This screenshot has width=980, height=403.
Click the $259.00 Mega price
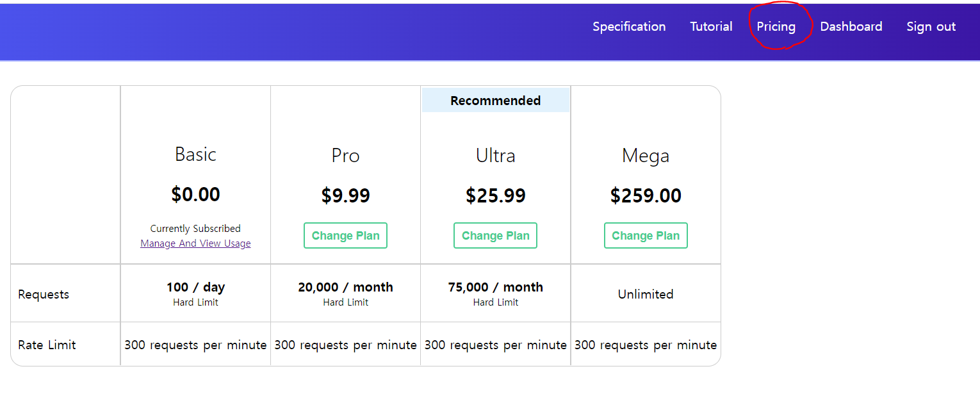tap(646, 195)
